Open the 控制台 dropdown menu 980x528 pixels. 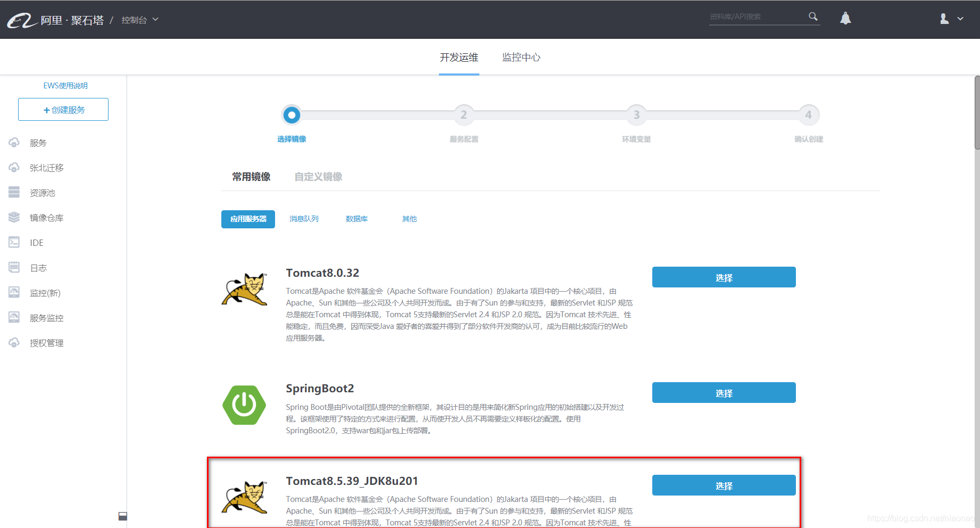[x=140, y=20]
